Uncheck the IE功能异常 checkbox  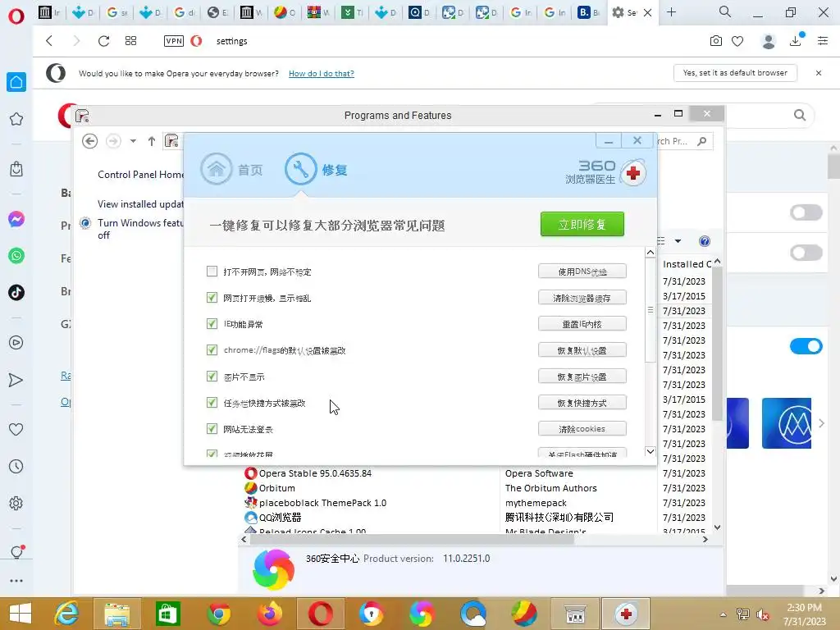tap(212, 323)
